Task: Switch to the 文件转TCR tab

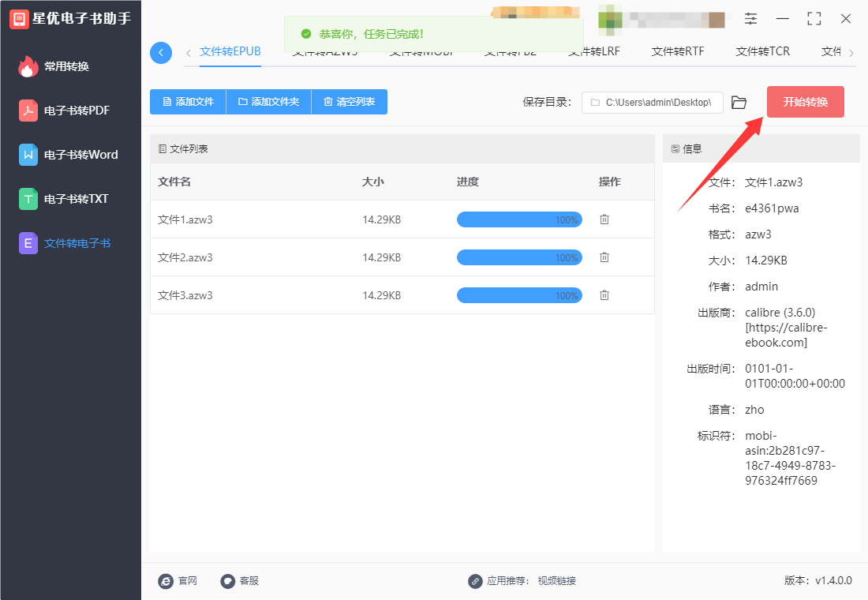Action: [x=763, y=51]
